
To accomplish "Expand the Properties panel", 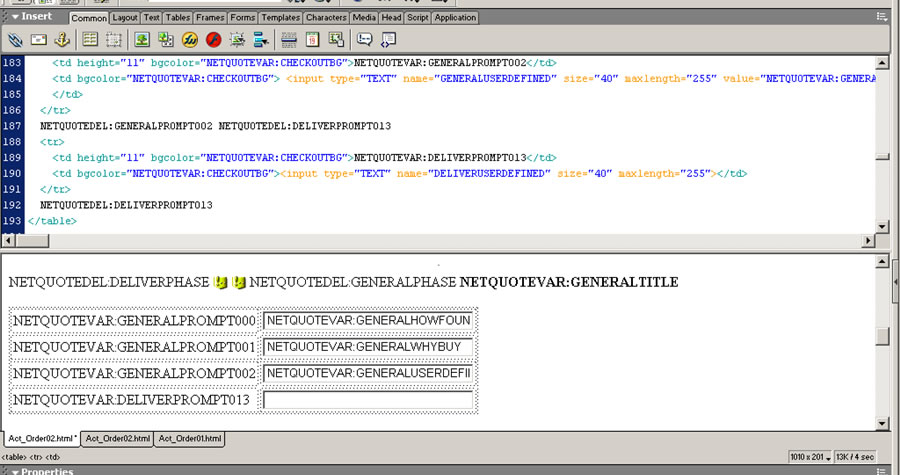I will point(14,471).
